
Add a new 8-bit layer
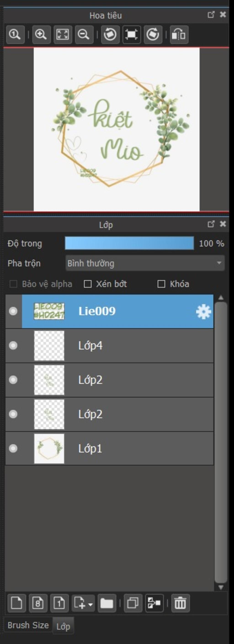coord(38,603)
